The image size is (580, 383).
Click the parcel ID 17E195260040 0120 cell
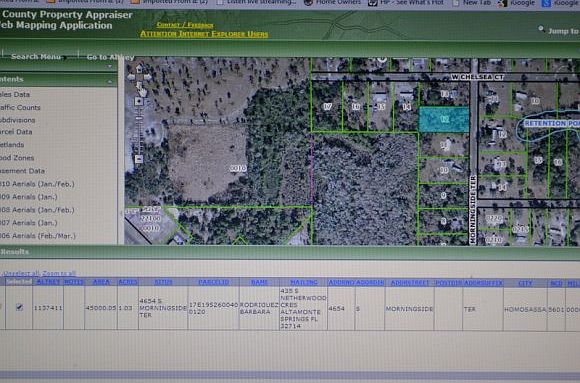pyautogui.click(x=213, y=308)
